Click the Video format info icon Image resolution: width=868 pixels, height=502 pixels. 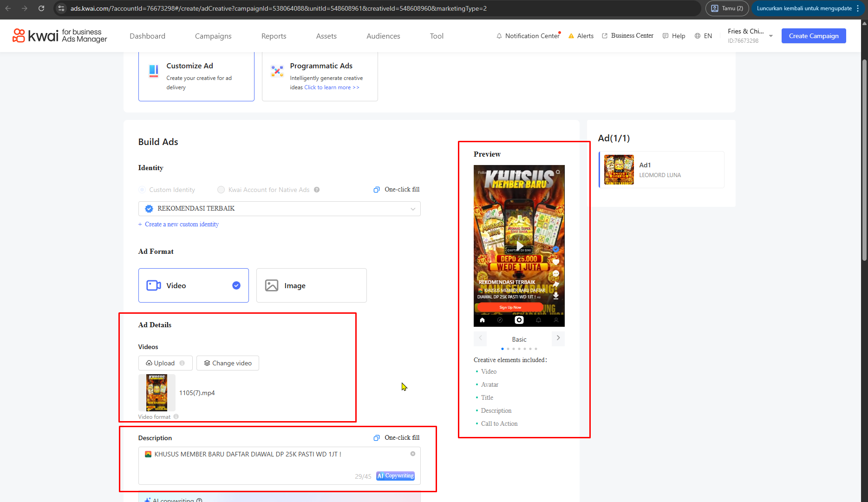coord(176,416)
